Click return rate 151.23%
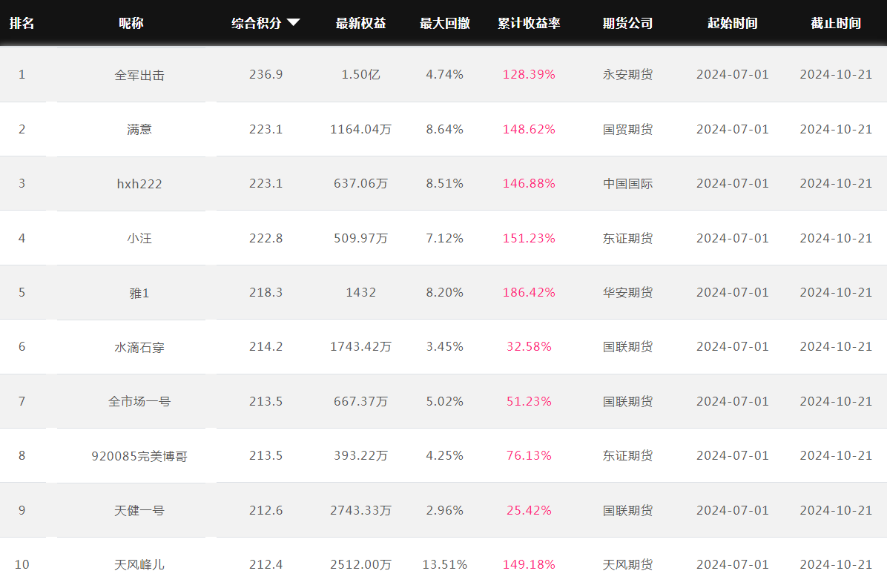The image size is (887, 588). pos(529,238)
